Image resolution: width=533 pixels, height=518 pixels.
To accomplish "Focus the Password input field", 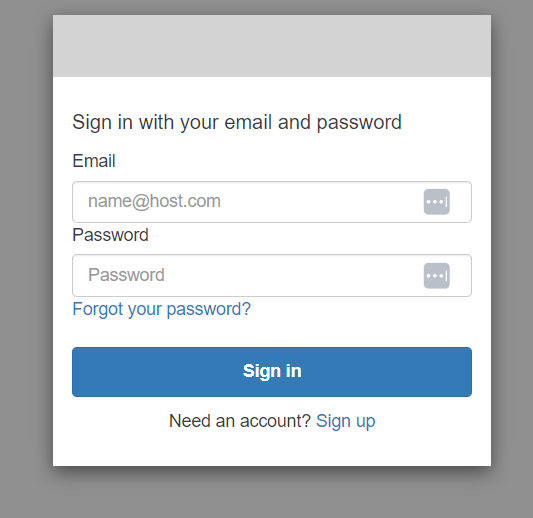I will pos(272,275).
